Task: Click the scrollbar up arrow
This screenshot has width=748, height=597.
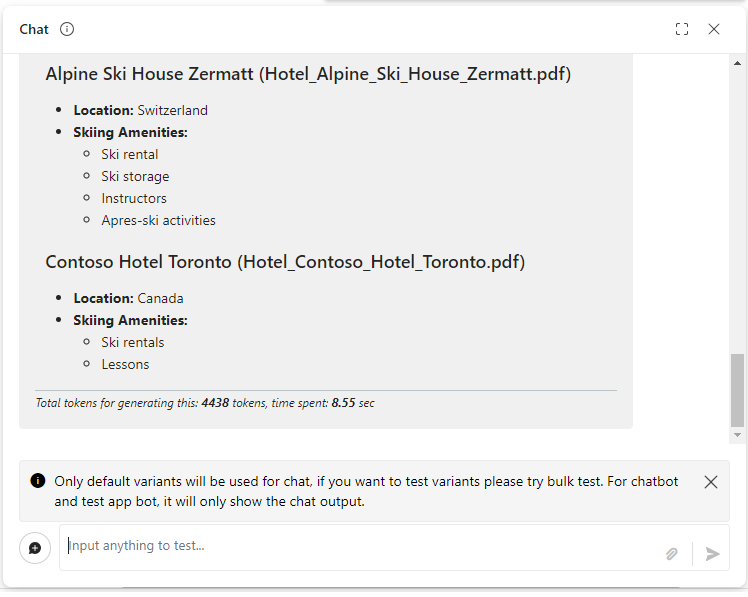Action: click(737, 63)
